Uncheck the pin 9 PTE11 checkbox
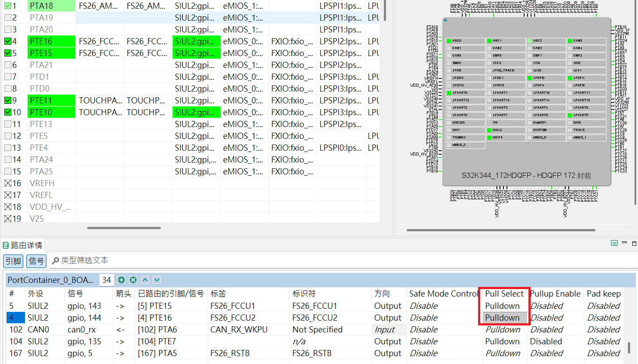This screenshot has height=364, width=638. click(7, 101)
